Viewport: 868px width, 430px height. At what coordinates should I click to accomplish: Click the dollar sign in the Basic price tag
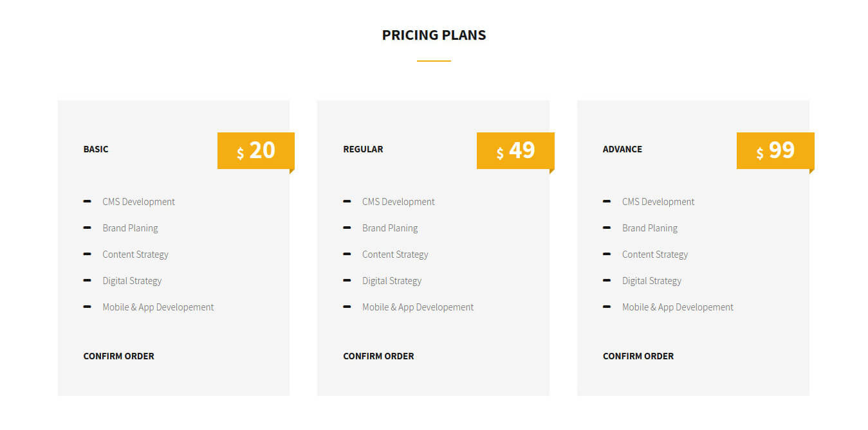[240, 153]
